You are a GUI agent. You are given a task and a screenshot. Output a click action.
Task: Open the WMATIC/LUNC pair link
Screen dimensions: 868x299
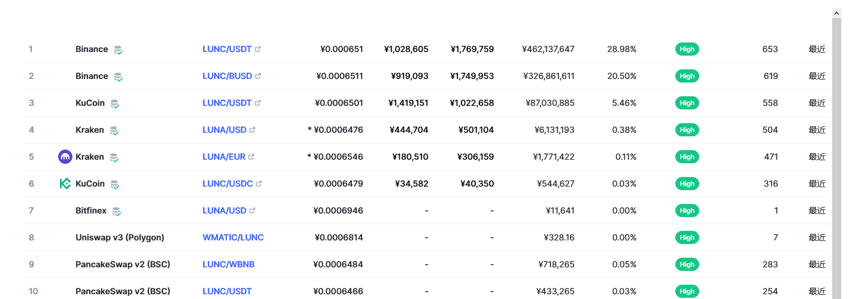tap(233, 237)
